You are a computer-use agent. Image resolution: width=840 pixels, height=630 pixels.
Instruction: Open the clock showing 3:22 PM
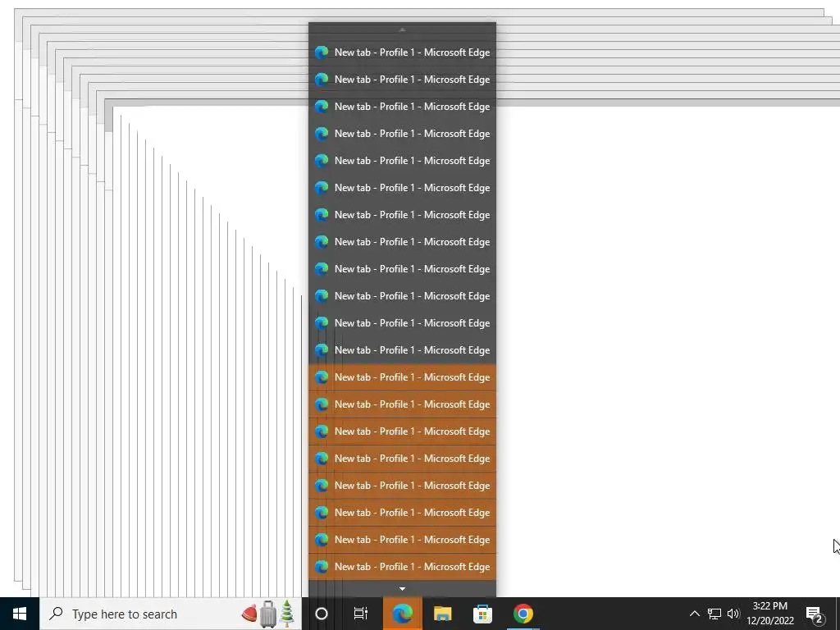[x=769, y=614]
